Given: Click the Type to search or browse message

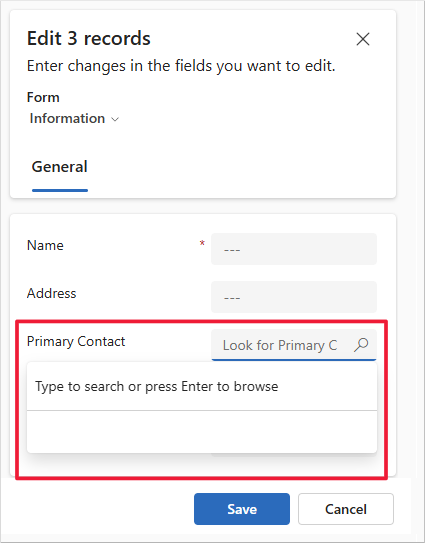Looking at the screenshot, I should [157, 386].
